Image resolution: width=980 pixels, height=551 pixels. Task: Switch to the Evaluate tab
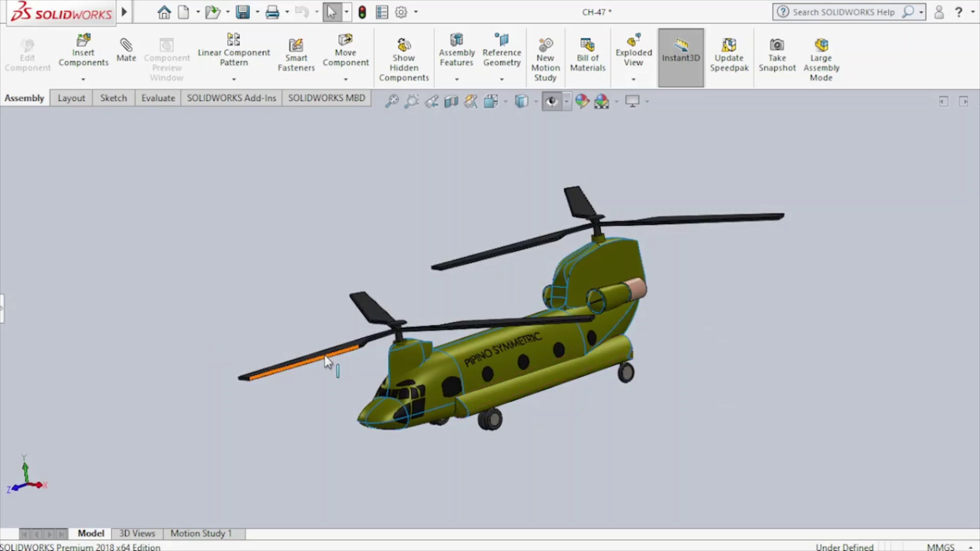click(x=158, y=98)
